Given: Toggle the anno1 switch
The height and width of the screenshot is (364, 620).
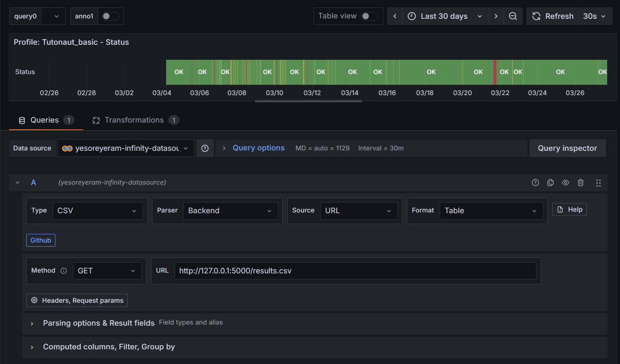Looking at the screenshot, I should point(110,16).
